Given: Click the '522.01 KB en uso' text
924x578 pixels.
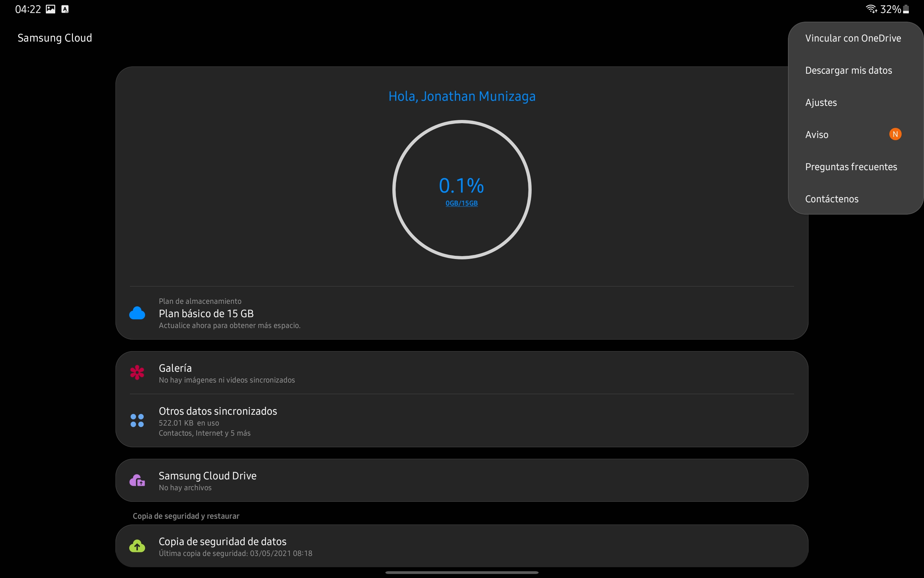Looking at the screenshot, I should point(189,423).
